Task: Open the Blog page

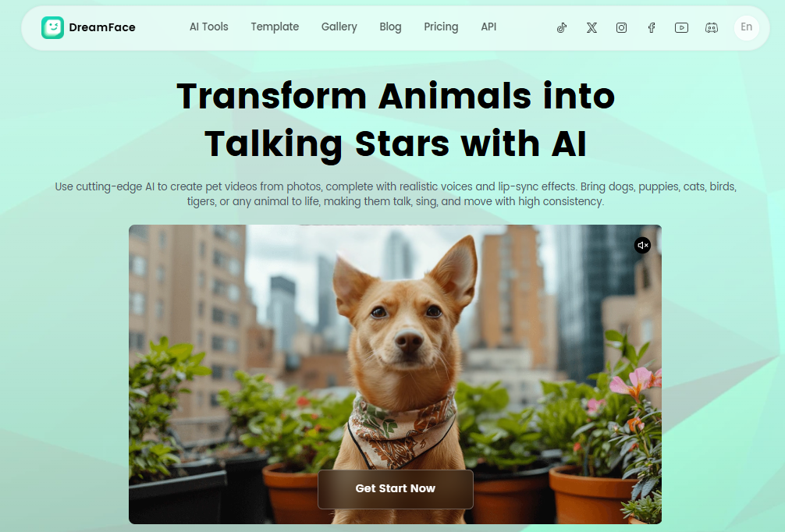Action: (390, 27)
